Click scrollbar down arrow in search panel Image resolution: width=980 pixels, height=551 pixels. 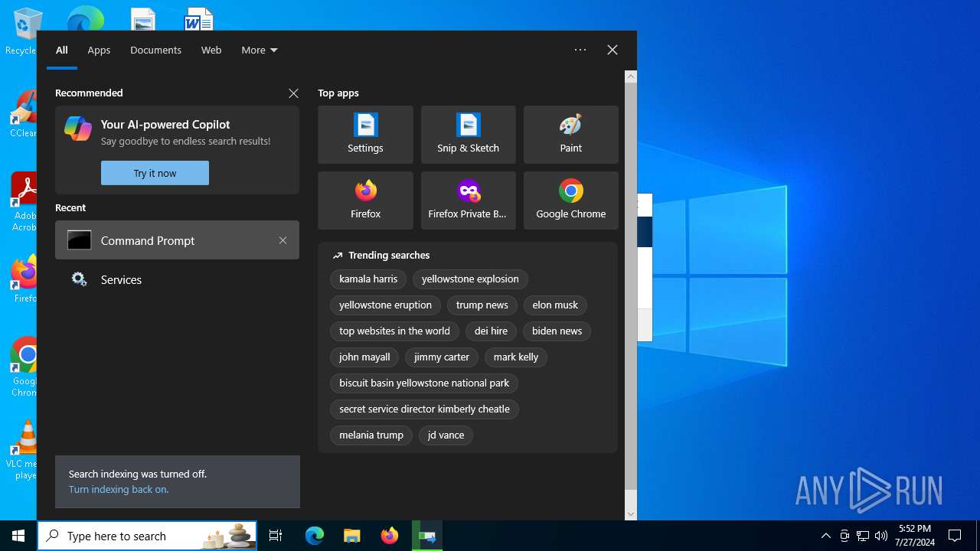click(x=631, y=514)
